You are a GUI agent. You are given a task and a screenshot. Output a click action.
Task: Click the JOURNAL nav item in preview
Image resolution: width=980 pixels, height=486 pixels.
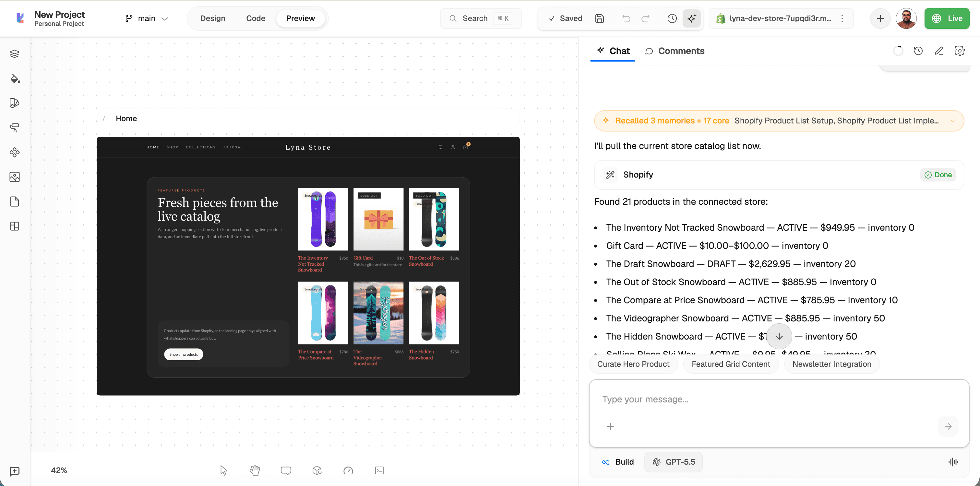point(233,147)
